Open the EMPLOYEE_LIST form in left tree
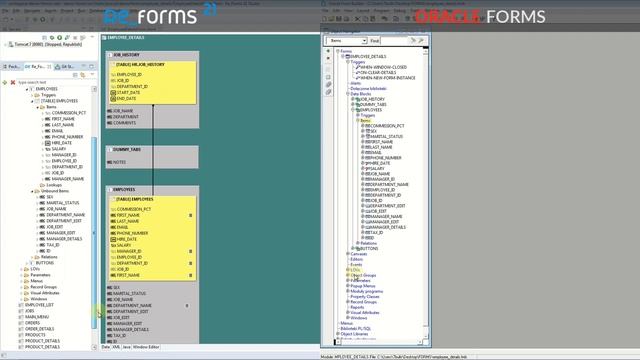The image size is (640, 360). pyautogui.click(x=39, y=305)
